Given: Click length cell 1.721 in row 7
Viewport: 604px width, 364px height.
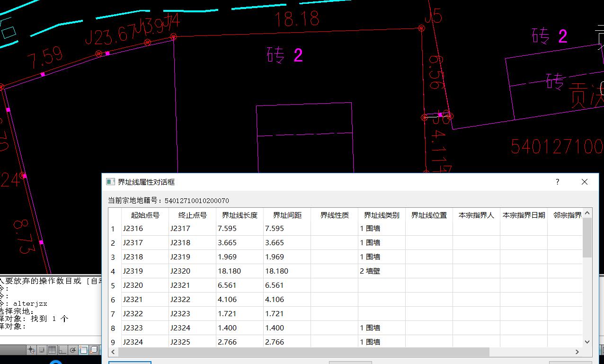Looking at the screenshot, I should [x=240, y=314].
